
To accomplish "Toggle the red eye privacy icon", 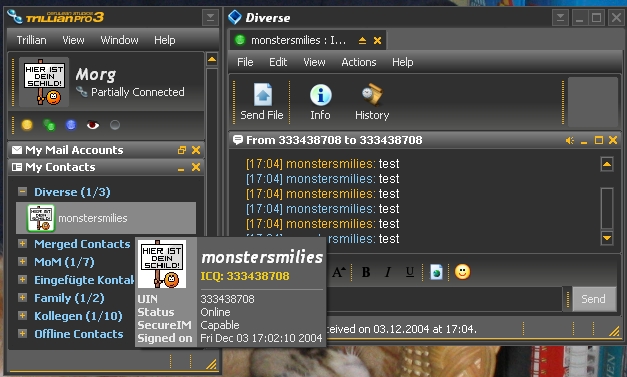I will 93,125.
